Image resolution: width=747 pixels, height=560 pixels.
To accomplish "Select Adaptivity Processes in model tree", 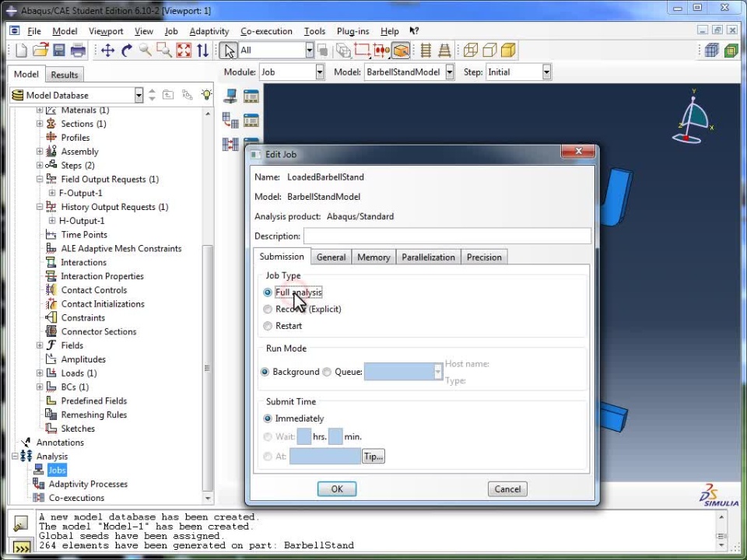I will point(88,485).
